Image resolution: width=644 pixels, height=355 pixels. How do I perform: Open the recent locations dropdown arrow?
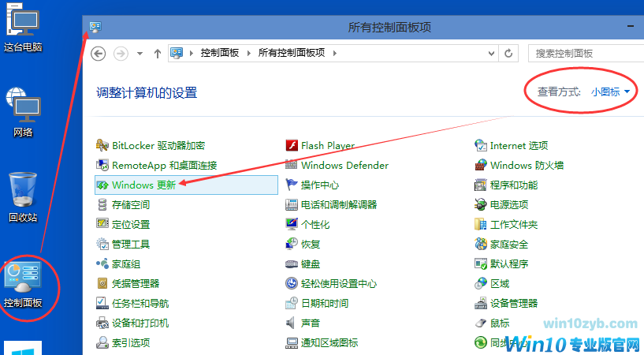tap(140, 54)
